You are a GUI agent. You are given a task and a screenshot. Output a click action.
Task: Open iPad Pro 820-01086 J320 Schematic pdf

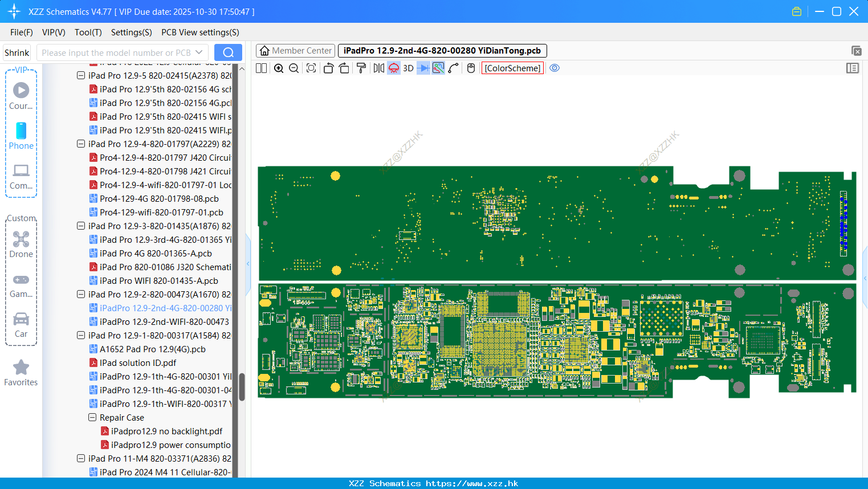[x=165, y=267]
